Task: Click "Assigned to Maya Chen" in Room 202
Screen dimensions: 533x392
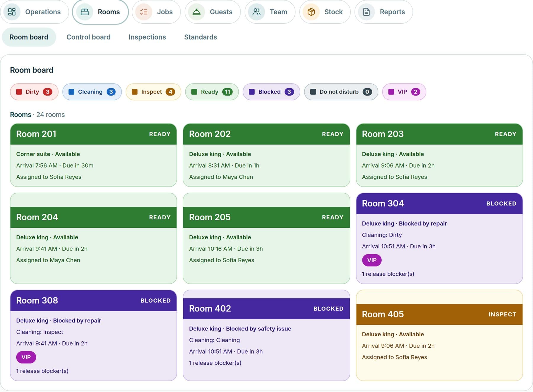Action: tap(221, 177)
